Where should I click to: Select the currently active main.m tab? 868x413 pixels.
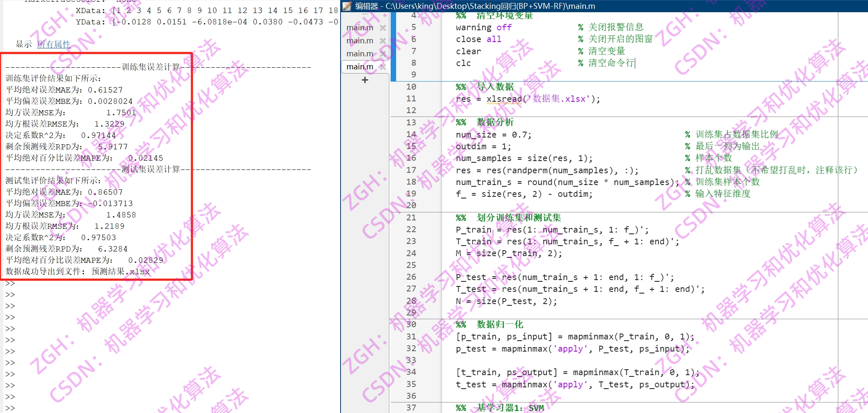[x=360, y=66]
